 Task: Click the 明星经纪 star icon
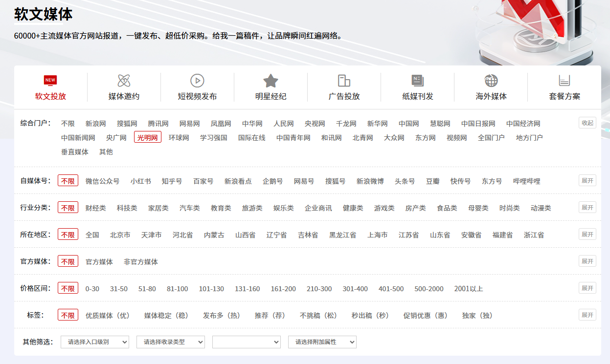pyautogui.click(x=271, y=81)
